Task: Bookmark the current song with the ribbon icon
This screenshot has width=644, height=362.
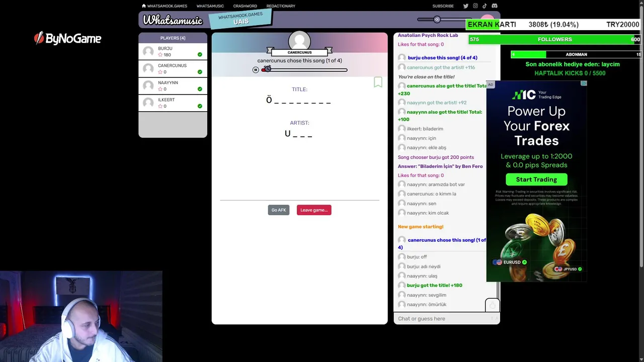Action: coord(378,82)
